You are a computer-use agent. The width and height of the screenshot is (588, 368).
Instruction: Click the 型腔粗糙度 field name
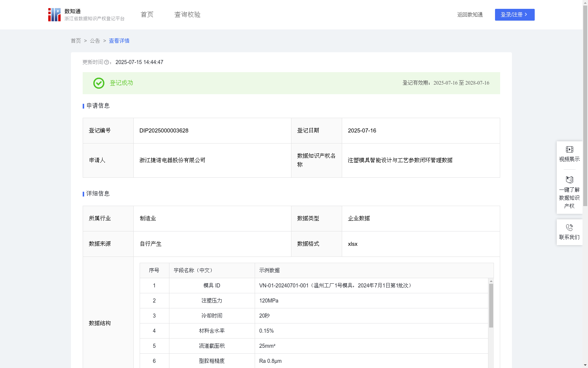pyautogui.click(x=212, y=361)
